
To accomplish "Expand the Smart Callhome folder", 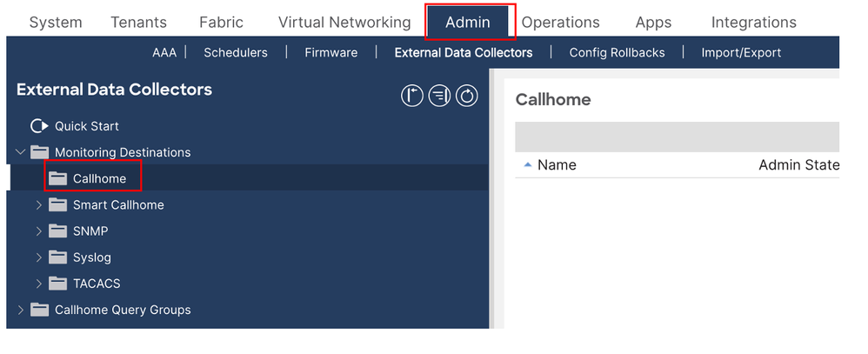I will point(39,205).
